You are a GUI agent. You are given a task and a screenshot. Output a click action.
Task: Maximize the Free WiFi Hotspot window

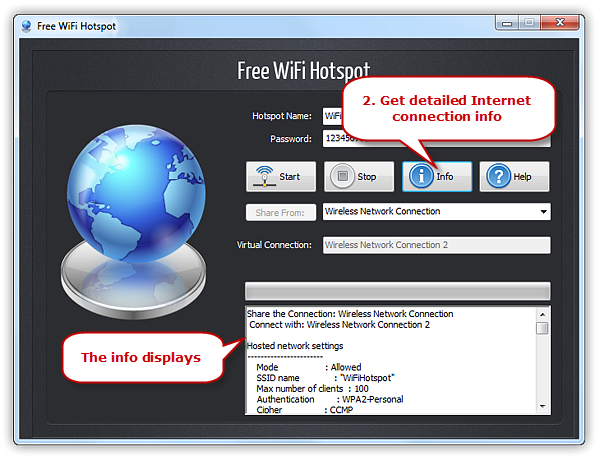(529, 23)
